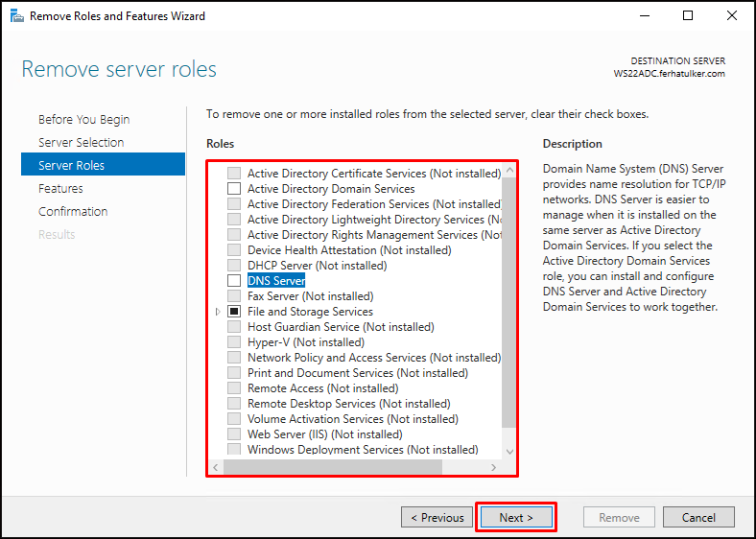Click the Print and Document Services checkbox

click(234, 373)
